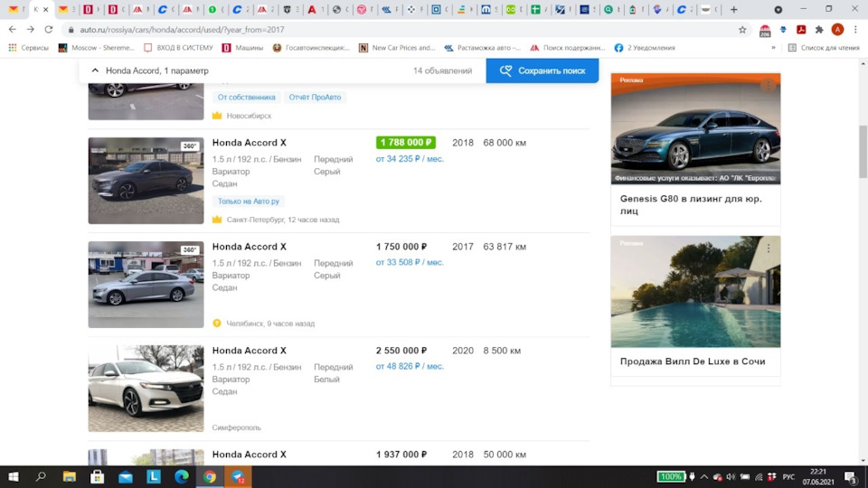Open the Honda Accord X listing for 2 550 000 ₽
Viewport: 868px width, 488px height.
(250, 351)
